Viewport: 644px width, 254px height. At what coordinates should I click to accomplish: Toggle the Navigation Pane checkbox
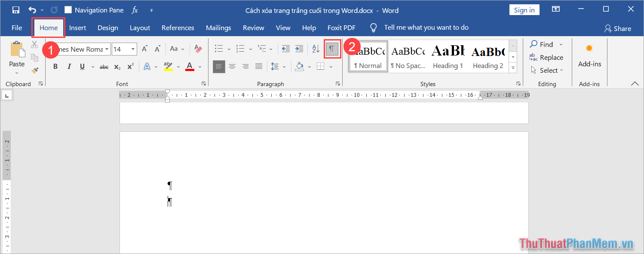point(67,9)
